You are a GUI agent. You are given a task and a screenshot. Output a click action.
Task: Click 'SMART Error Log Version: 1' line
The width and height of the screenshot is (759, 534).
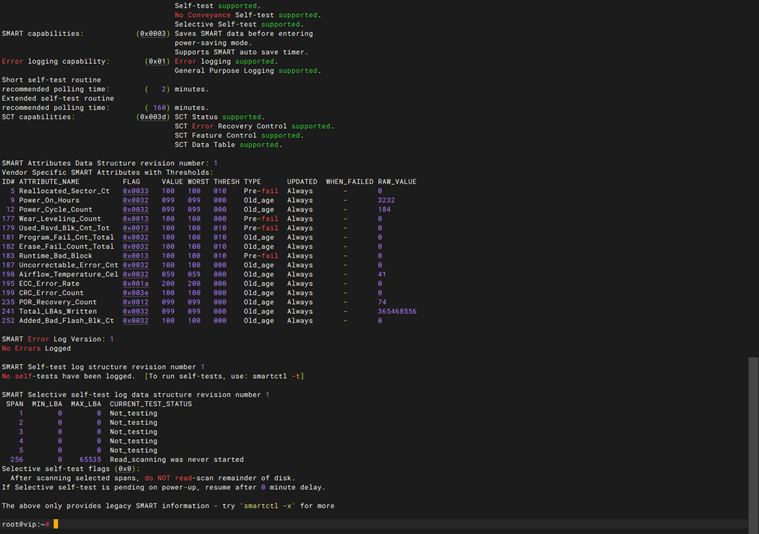click(58, 339)
